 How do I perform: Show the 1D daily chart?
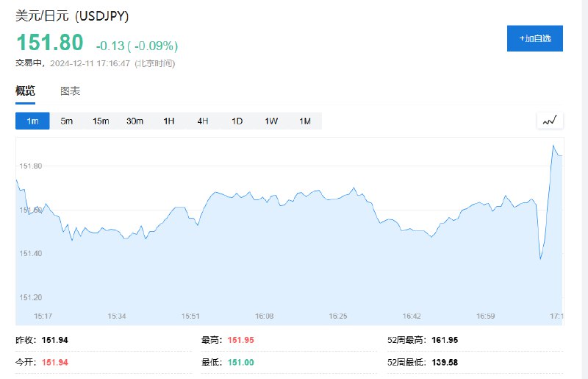237,121
